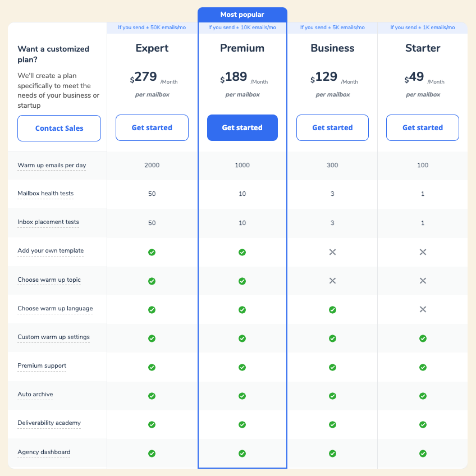Click Get started under Expert plan

152,127
